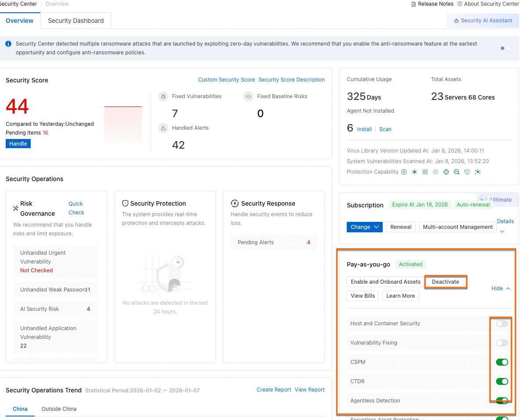
Task: Click the Risk Governance tools icon
Action: point(16,209)
